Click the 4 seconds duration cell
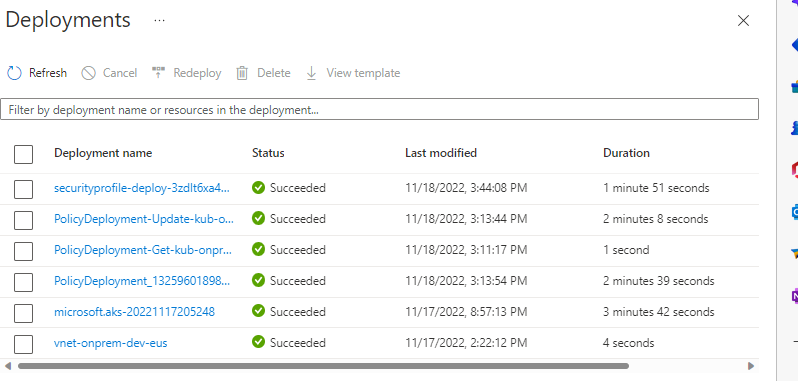Screen dimensions: 798x381 click(x=629, y=343)
